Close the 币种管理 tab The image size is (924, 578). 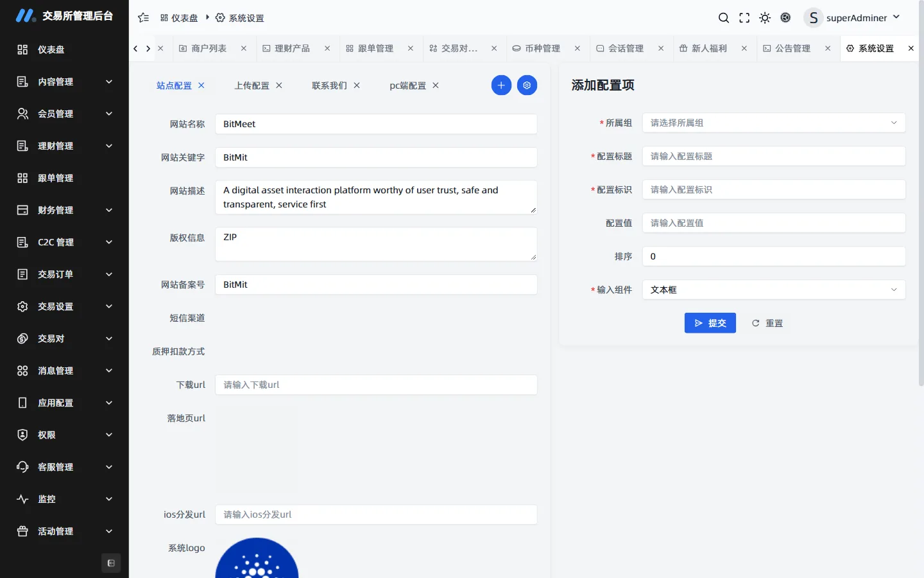577,48
